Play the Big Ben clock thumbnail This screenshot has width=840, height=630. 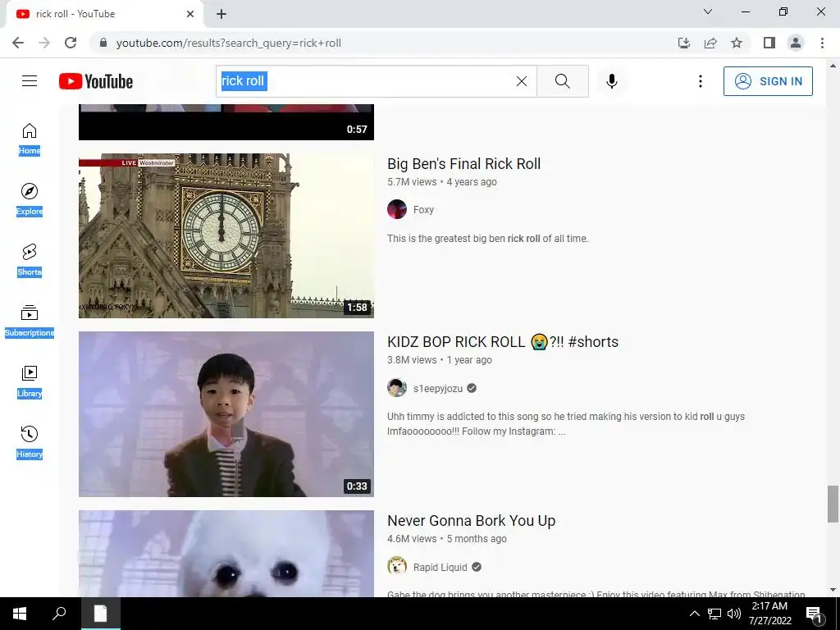(x=226, y=235)
